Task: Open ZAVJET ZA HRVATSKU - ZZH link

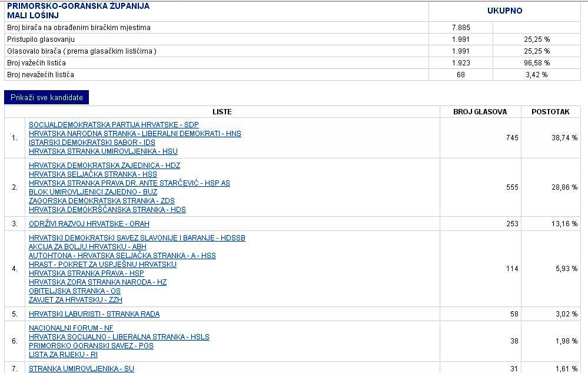Action: [x=75, y=300]
